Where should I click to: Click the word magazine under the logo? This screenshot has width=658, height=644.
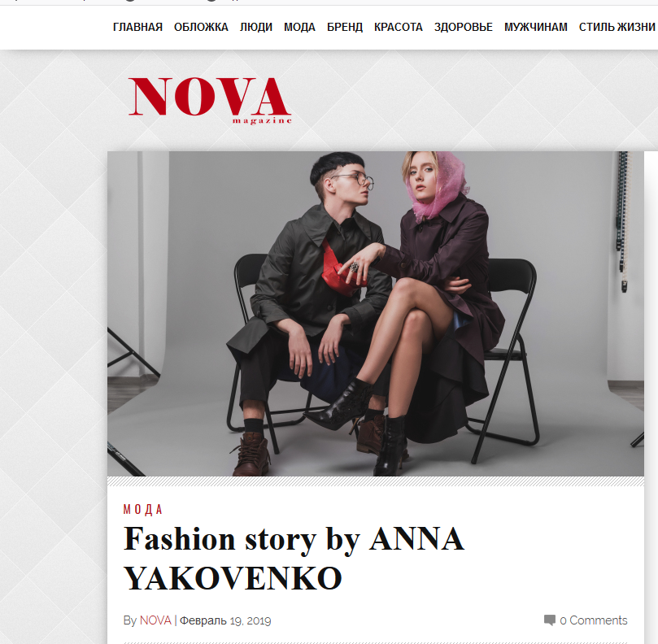262,121
